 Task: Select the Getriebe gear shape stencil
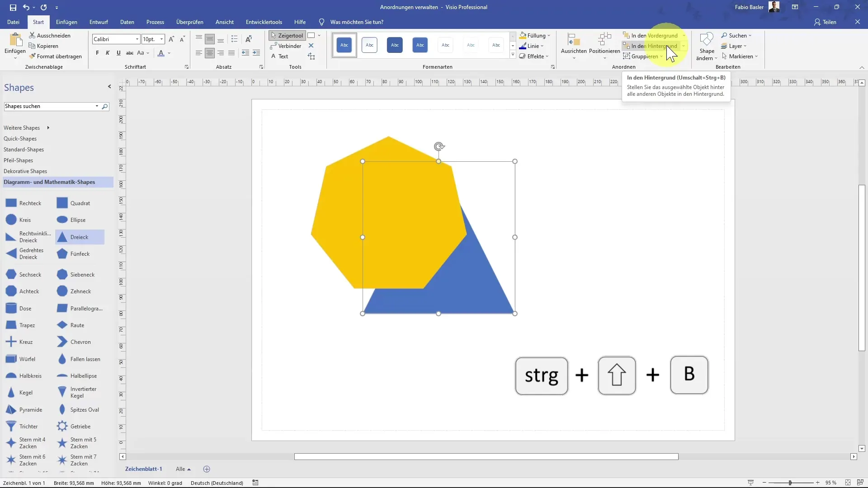74,426
